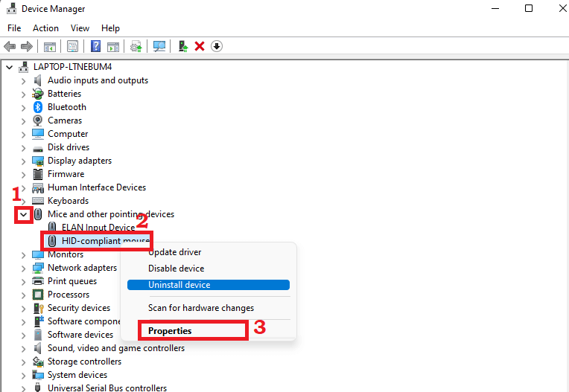Image resolution: width=569 pixels, height=392 pixels.
Task: Collapse the LAPTOP-LTNEBUM4 root node
Action: click(x=10, y=67)
